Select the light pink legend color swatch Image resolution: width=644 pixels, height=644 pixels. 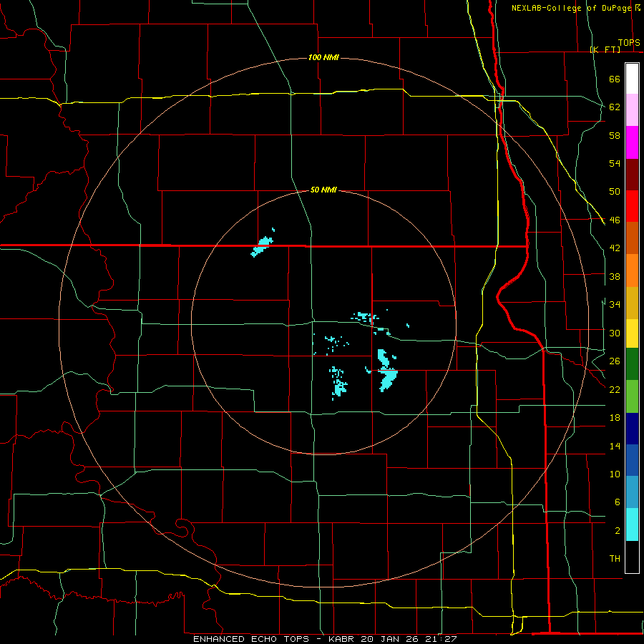pos(632,109)
